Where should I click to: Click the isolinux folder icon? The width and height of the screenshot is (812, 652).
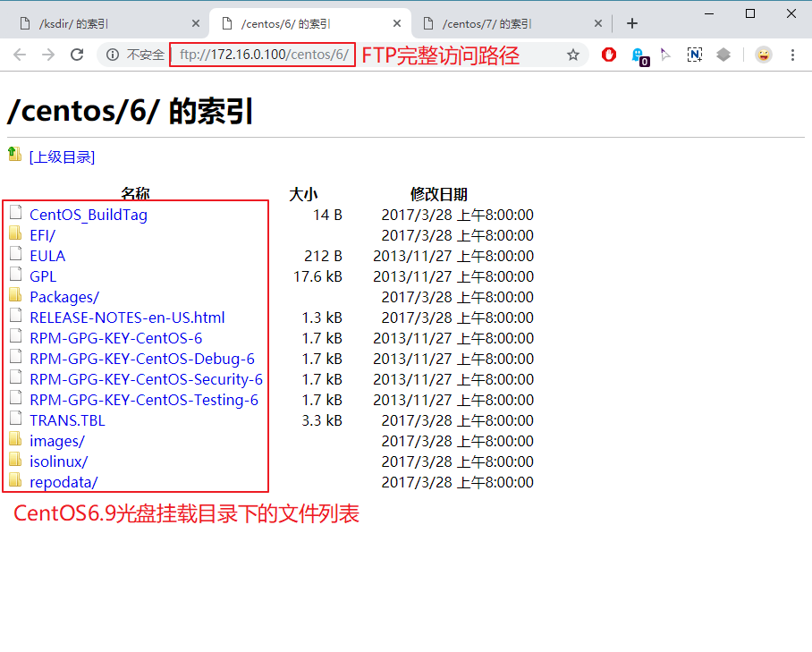(x=15, y=460)
